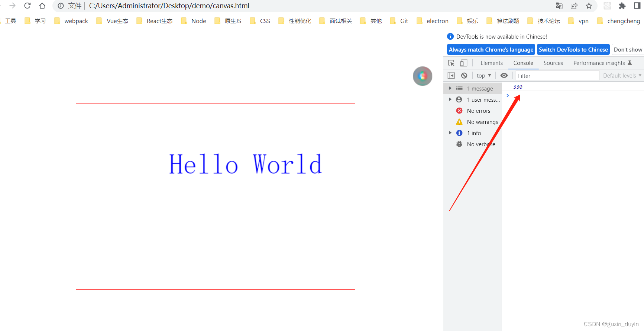
Task: Toggle the device toolbar icon
Action: pyautogui.click(x=463, y=63)
